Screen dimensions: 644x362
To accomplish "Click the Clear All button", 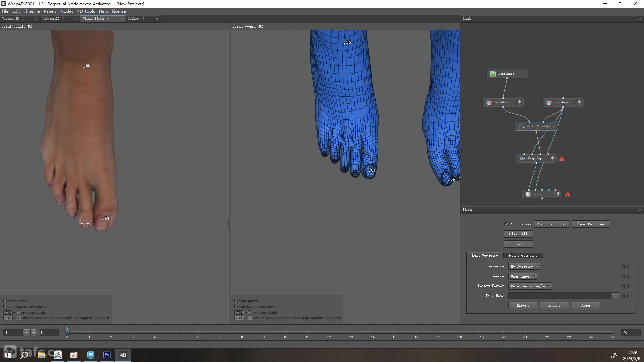I will [x=518, y=234].
